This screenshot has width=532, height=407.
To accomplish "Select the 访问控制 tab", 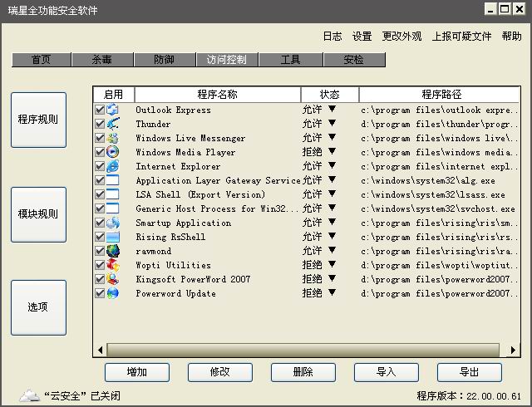I will [227, 60].
